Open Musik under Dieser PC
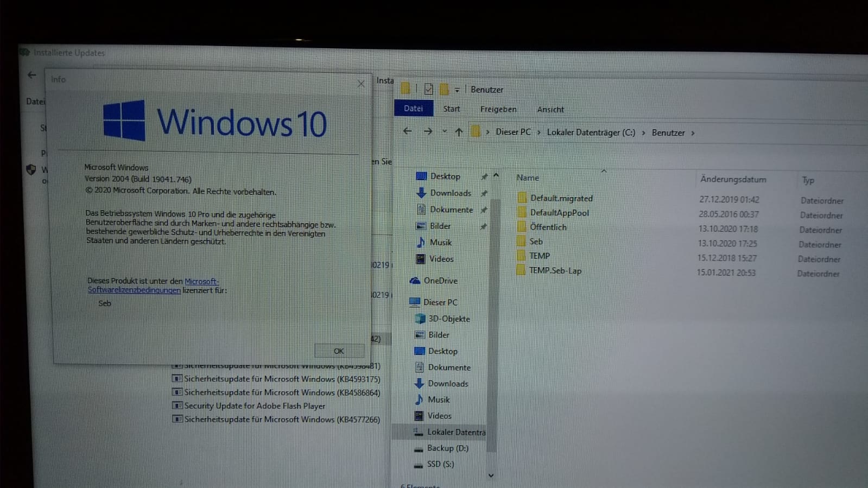868x488 pixels. tap(438, 400)
